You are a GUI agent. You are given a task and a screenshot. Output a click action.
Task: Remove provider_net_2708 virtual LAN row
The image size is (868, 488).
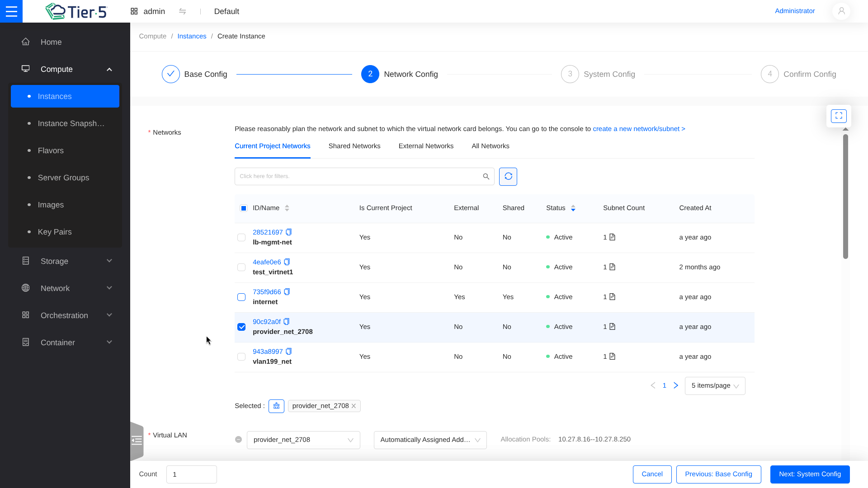[238, 440]
